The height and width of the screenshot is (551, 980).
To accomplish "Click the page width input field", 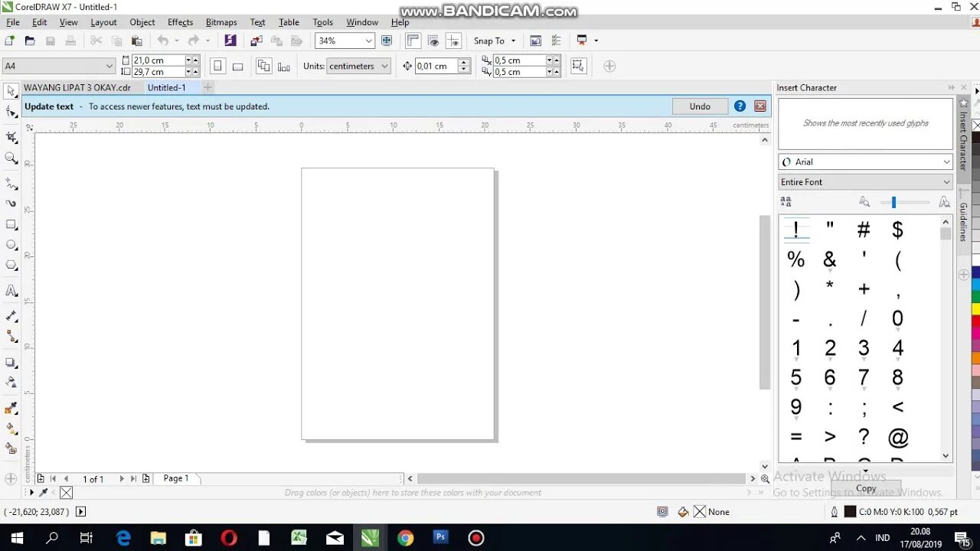I will pyautogui.click(x=158, y=60).
